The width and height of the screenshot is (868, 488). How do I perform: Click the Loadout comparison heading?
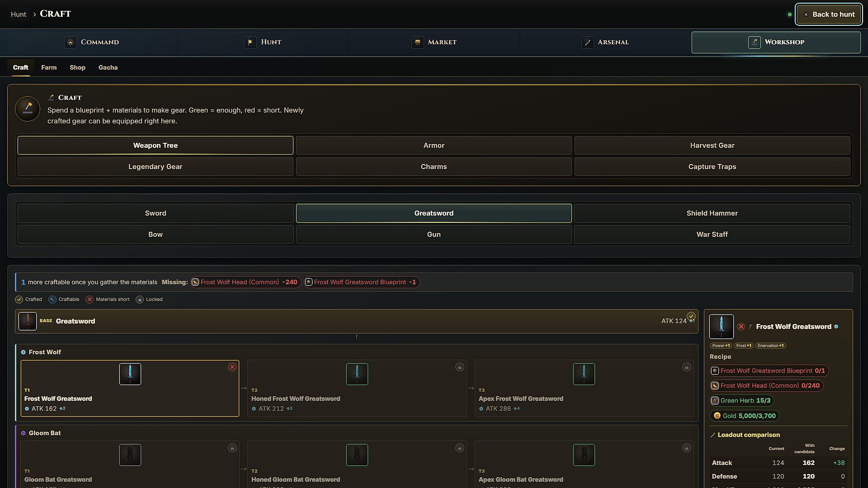point(748,435)
